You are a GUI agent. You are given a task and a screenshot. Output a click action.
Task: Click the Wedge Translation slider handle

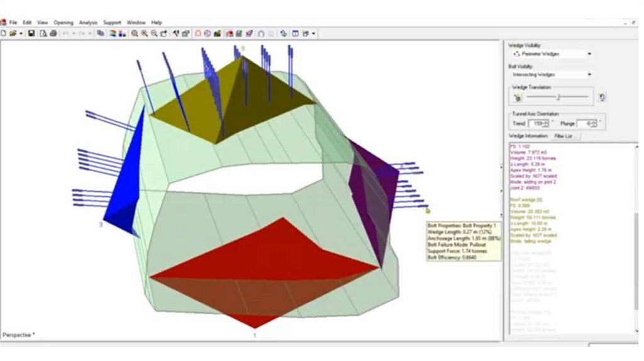[x=558, y=97]
